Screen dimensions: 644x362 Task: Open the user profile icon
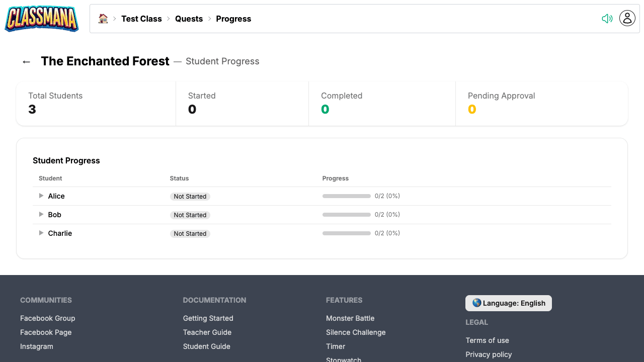[x=627, y=19]
